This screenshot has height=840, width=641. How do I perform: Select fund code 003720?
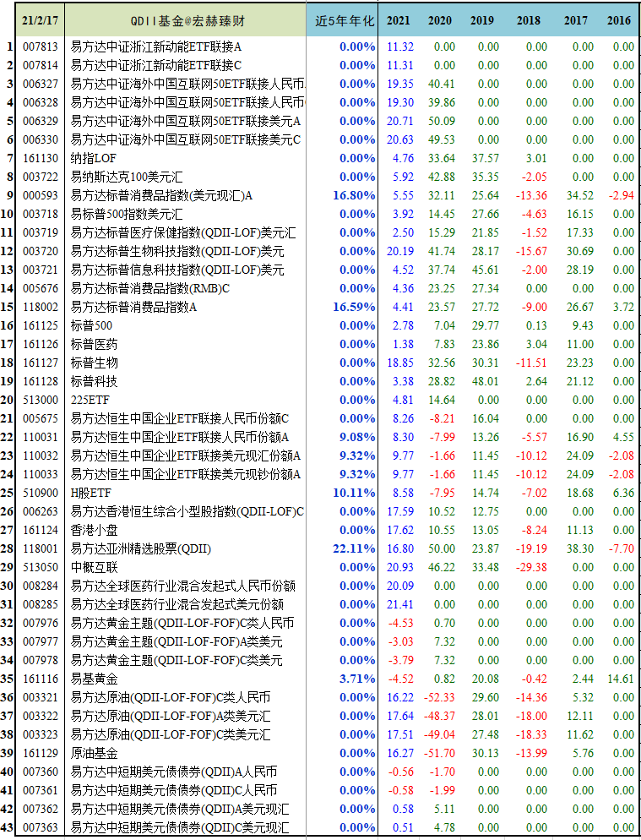click(x=41, y=251)
